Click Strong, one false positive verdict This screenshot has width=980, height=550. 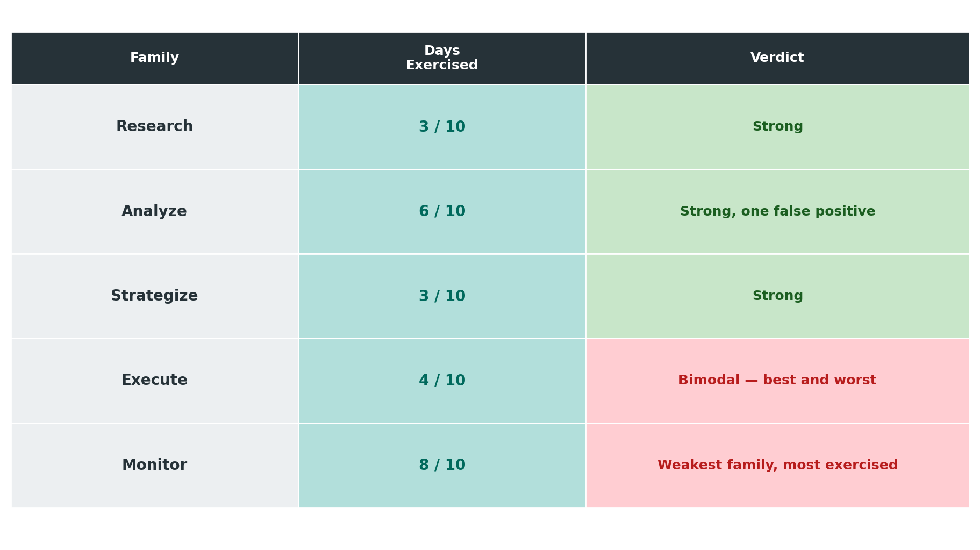pyautogui.click(x=777, y=212)
